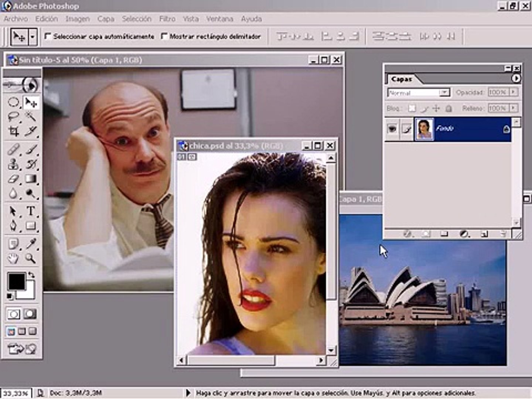Select the Notes tool
This screenshot has height=399, width=532.
13,244
